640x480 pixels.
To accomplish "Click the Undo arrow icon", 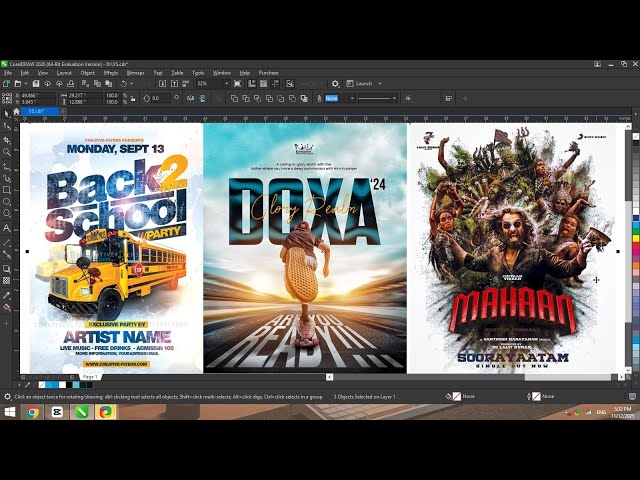I will pos(124,84).
